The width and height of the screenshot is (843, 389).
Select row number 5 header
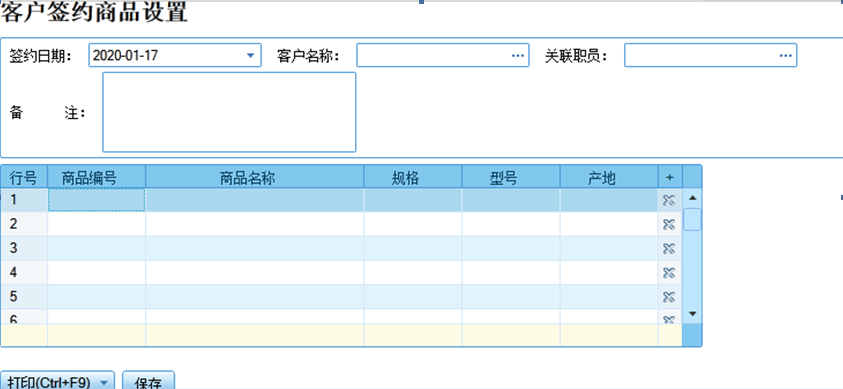[24, 297]
